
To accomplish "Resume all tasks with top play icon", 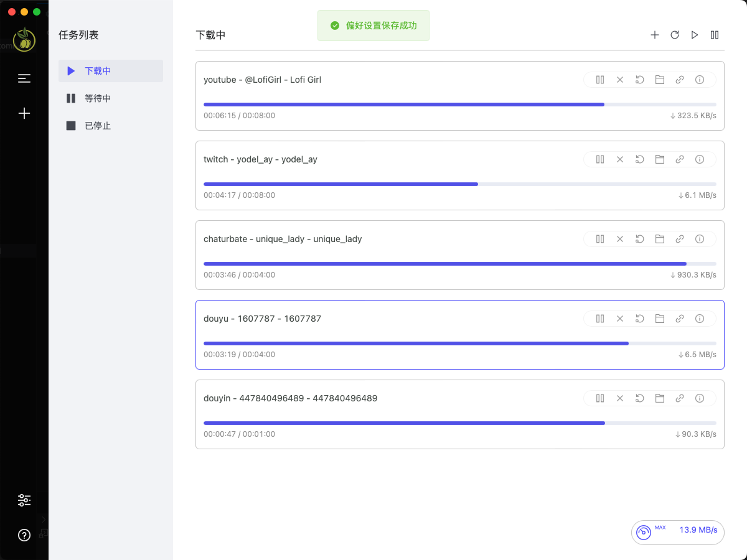I will click(695, 35).
